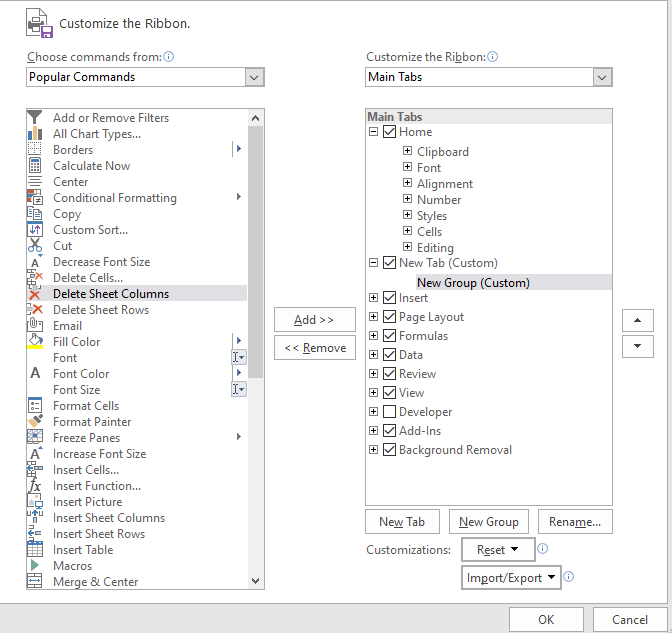Click the Rename... button
Screen dimensions: 672x633
(x=575, y=522)
